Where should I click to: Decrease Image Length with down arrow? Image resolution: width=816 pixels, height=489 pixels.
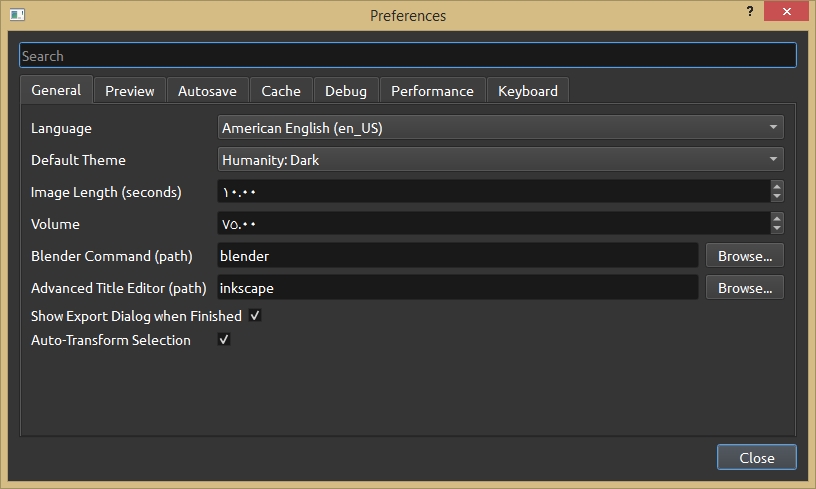click(777, 197)
